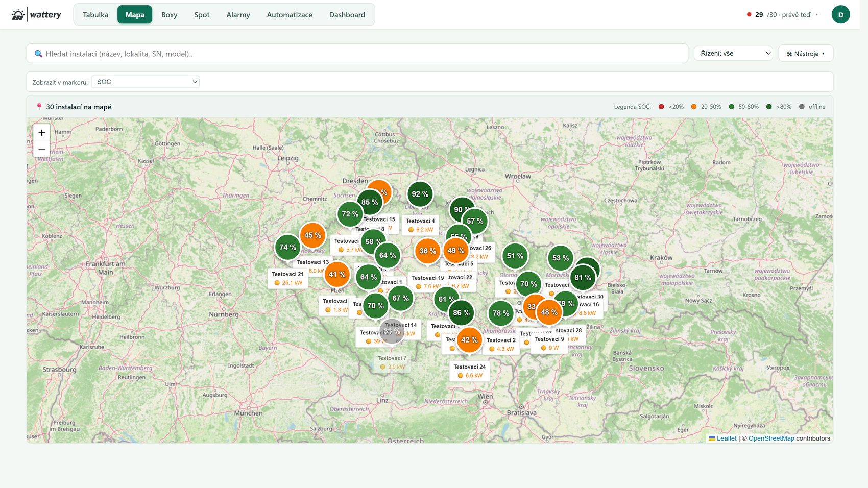The image size is (868, 488).
Task: Click the orange 20-50% legend dot
Action: pyautogui.click(x=693, y=107)
